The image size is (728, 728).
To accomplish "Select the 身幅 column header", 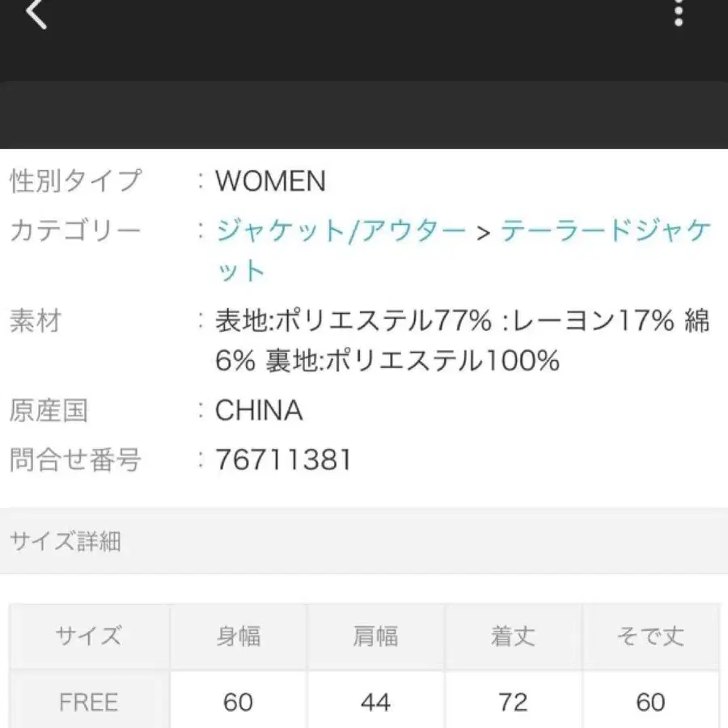I will 239,636.
